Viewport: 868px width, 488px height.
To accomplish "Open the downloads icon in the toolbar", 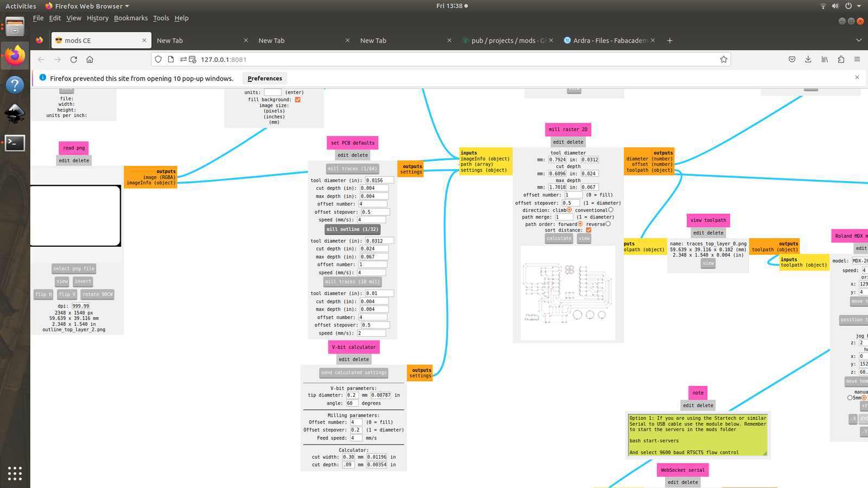I will pyautogui.click(x=808, y=59).
